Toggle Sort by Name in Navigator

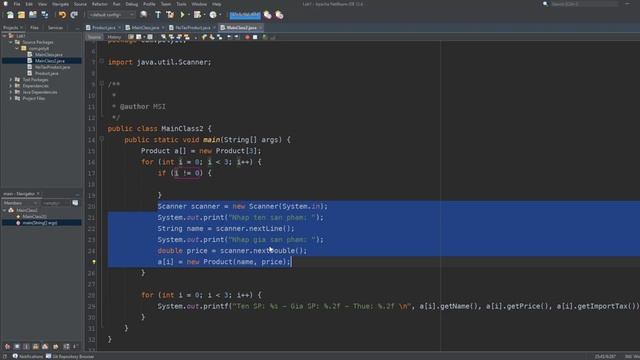click(x=67, y=347)
